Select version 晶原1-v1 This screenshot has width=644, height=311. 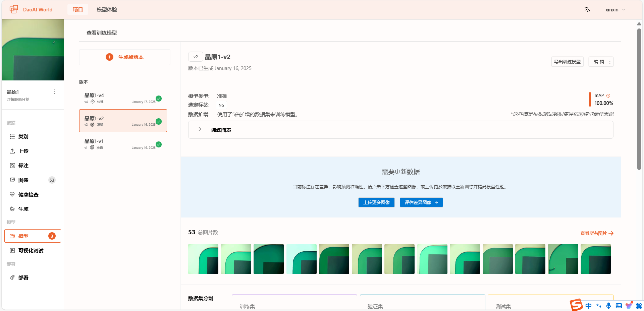click(x=123, y=144)
